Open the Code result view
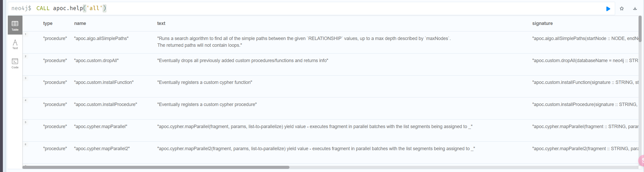 click(x=15, y=63)
